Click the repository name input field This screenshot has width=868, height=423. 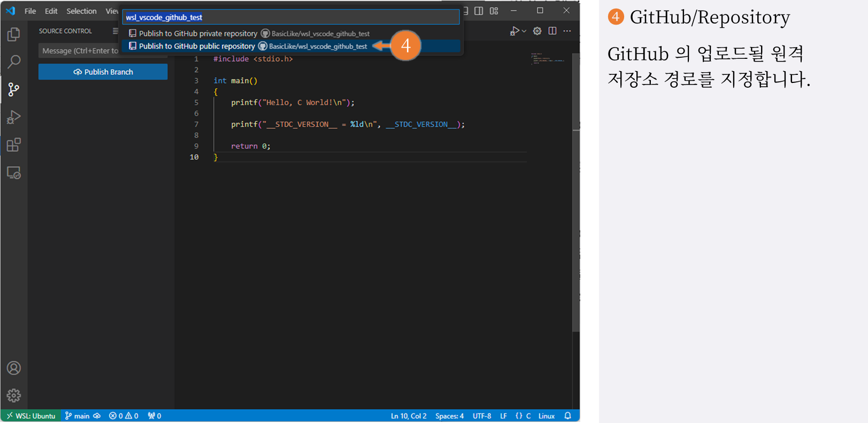291,17
